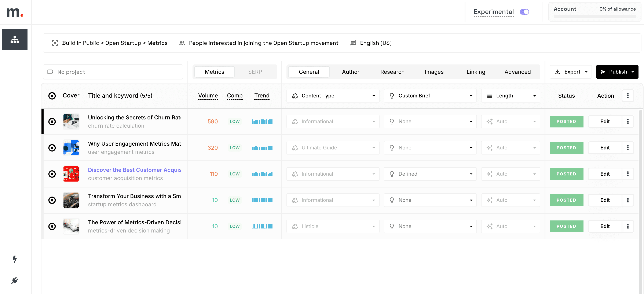This screenshot has width=644, height=294.
Task: Click the account allowance progress bar
Action: click(594, 16)
